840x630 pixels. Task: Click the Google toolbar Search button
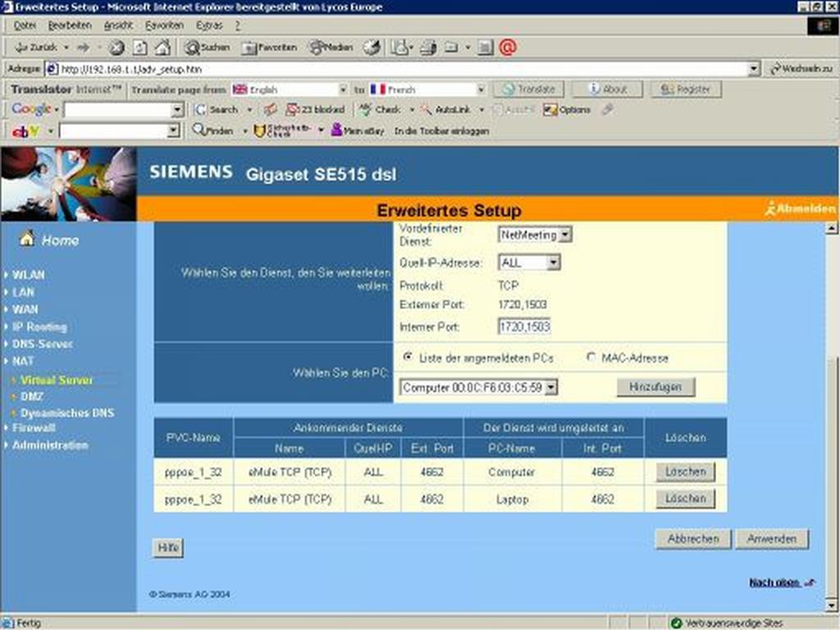click(x=217, y=109)
